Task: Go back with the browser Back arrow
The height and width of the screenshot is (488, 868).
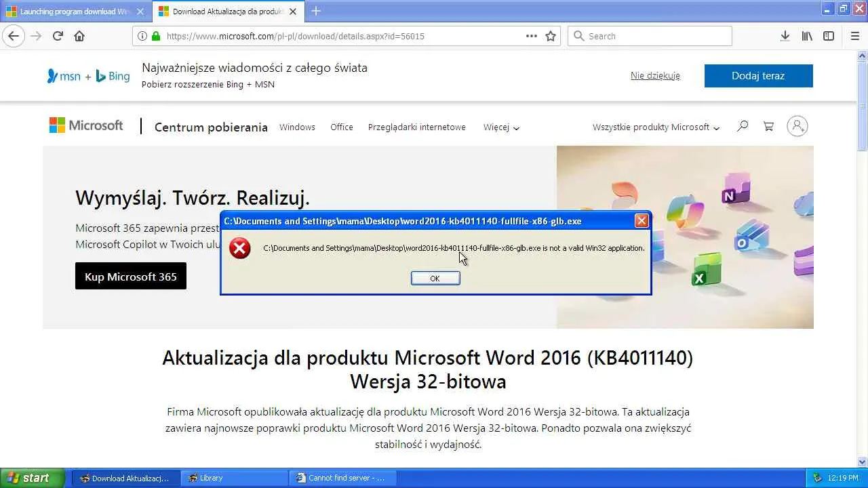Action: 14,36
